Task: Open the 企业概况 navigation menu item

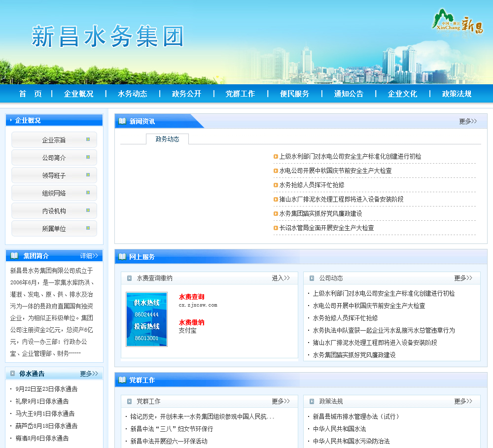Action: pos(78,94)
